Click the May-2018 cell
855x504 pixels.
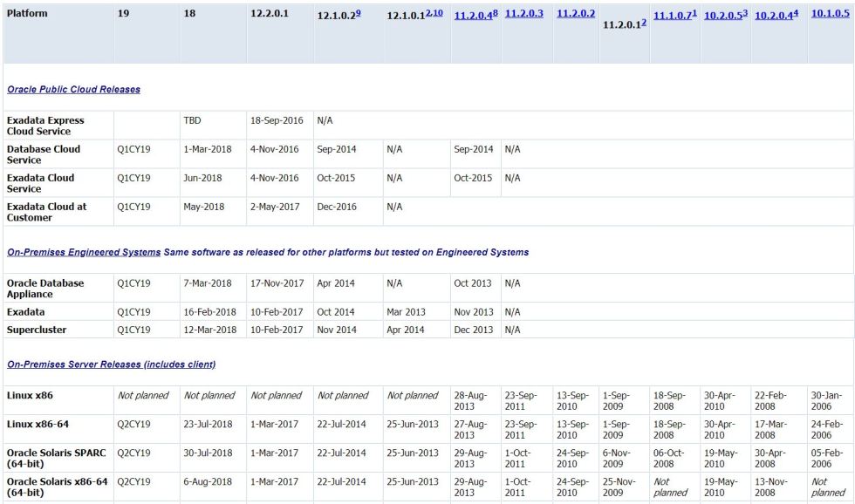pos(204,207)
